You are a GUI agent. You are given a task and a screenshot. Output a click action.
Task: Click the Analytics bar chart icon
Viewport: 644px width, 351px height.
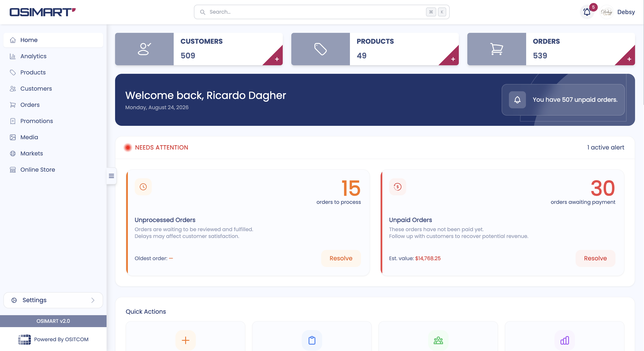click(13, 56)
